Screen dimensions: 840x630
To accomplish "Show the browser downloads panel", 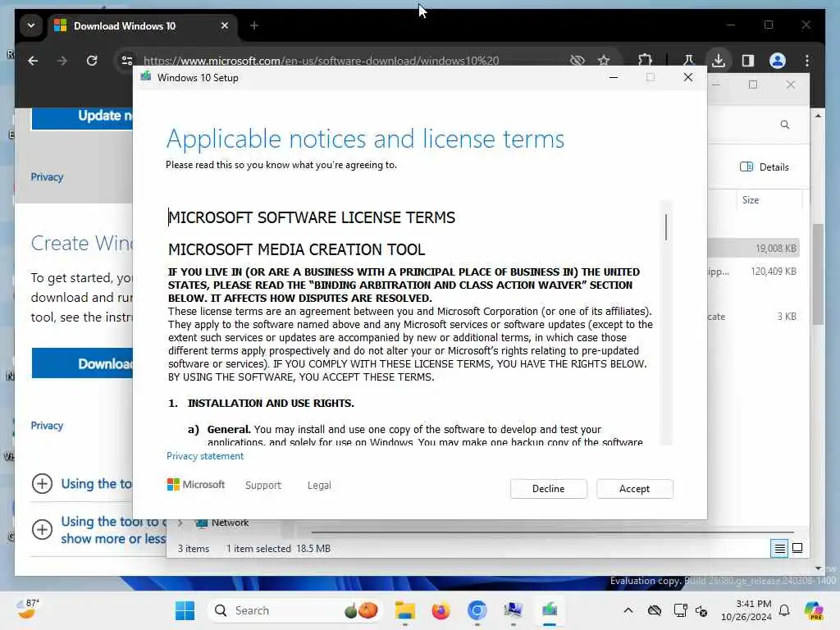I will click(719, 61).
